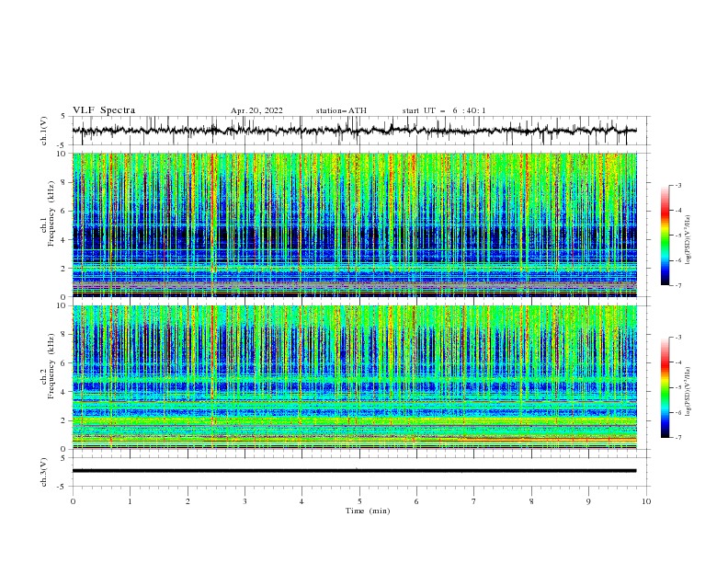Click the "4" kHz tick of ch.1 spectrogram
The height and width of the screenshot is (563, 728).
tap(65, 240)
